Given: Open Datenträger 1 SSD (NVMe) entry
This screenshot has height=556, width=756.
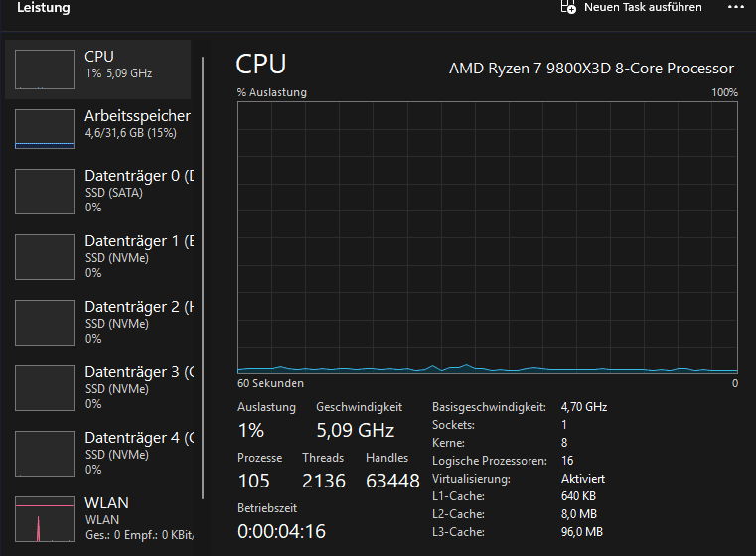Looking at the screenshot, I should [98, 257].
